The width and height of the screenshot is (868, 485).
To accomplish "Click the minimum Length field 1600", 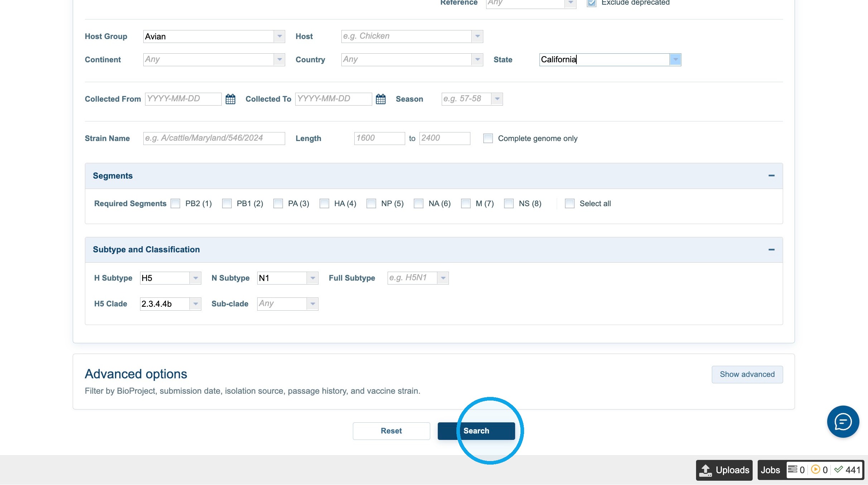I will (x=379, y=139).
